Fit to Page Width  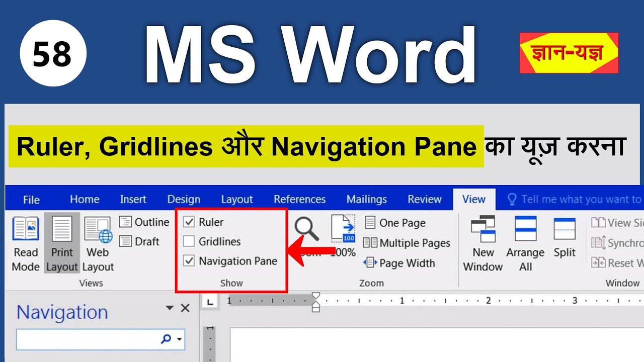pyautogui.click(x=399, y=263)
